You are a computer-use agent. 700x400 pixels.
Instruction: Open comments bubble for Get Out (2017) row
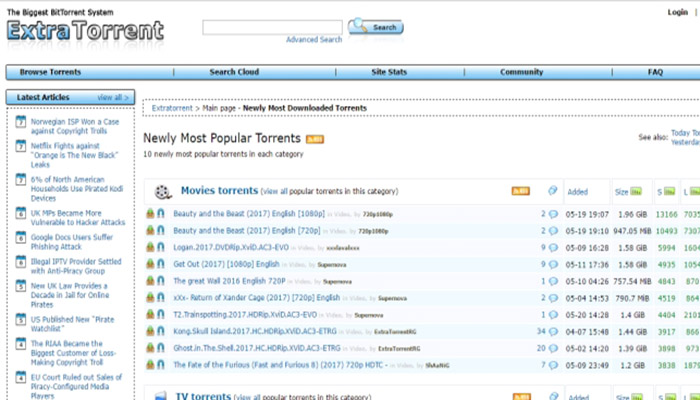(x=553, y=265)
